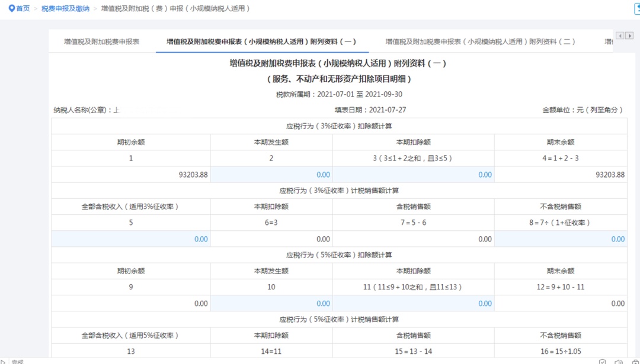Click the 完成 label at bottom left
Viewport: 640px width, 364px height.
(x=18, y=362)
